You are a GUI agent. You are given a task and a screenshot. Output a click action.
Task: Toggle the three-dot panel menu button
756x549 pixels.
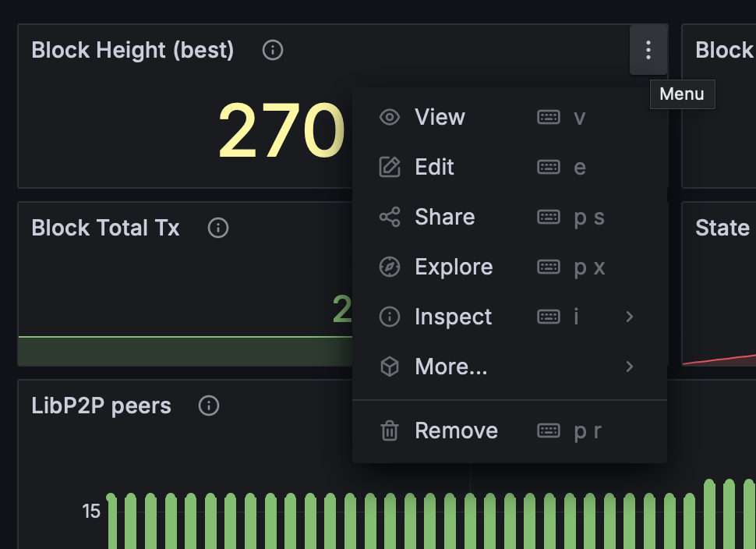(648, 50)
